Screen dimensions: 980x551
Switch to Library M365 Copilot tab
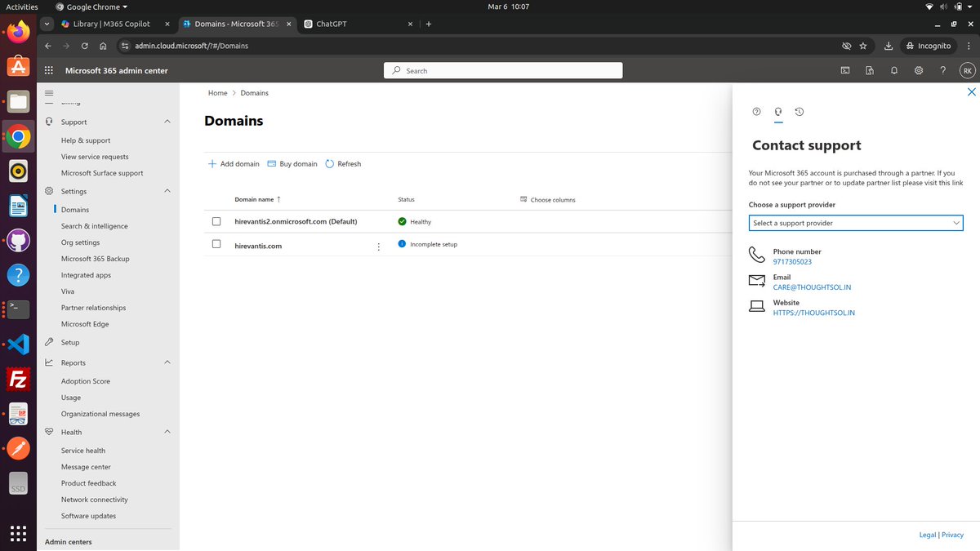click(x=116, y=24)
